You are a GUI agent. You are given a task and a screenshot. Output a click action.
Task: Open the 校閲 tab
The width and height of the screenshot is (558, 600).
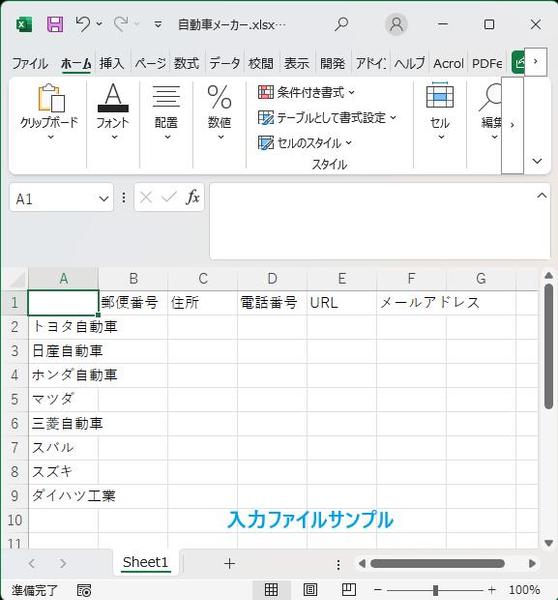coord(261,64)
